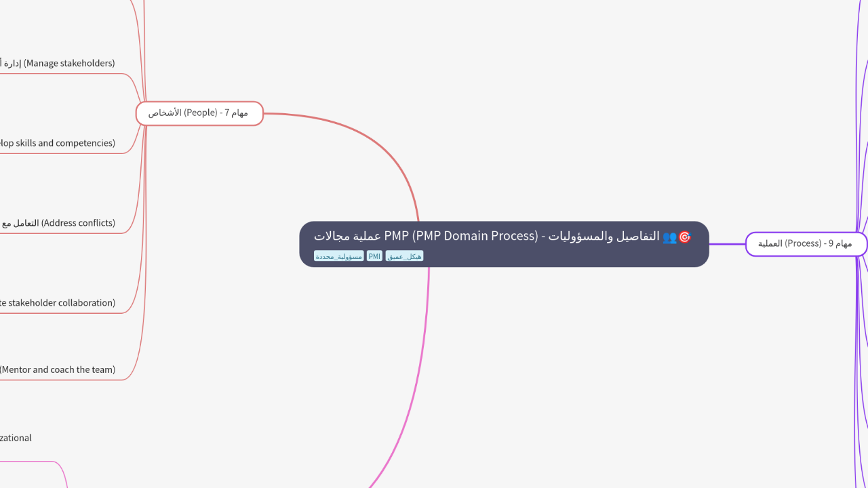
Task: Click the هيكل_عميق tag on the central topic
Action: tap(404, 256)
